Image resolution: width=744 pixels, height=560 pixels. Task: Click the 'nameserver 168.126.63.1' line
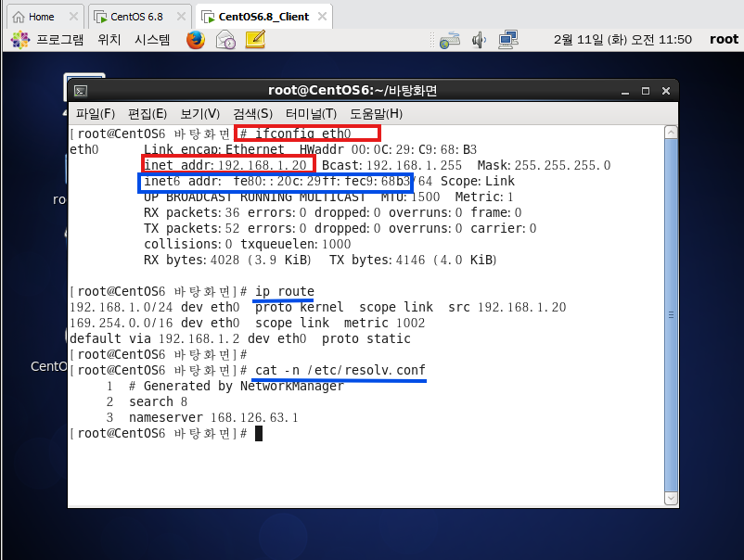pyautogui.click(x=213, y=417)
